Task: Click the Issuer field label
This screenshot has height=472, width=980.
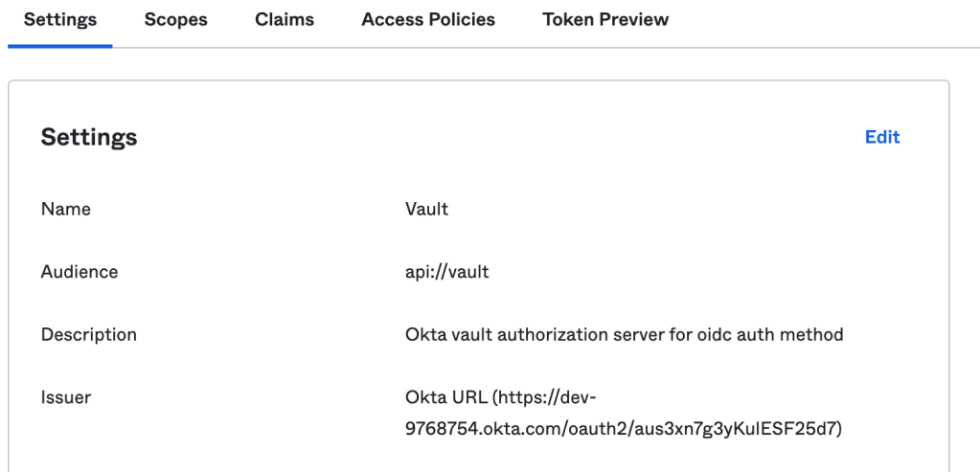Action: pyautogui.click(x=66, y=397)
